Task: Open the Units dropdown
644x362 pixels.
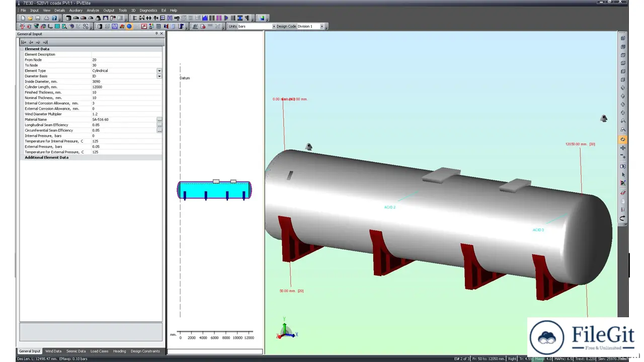Action: (x=274, y=26)
